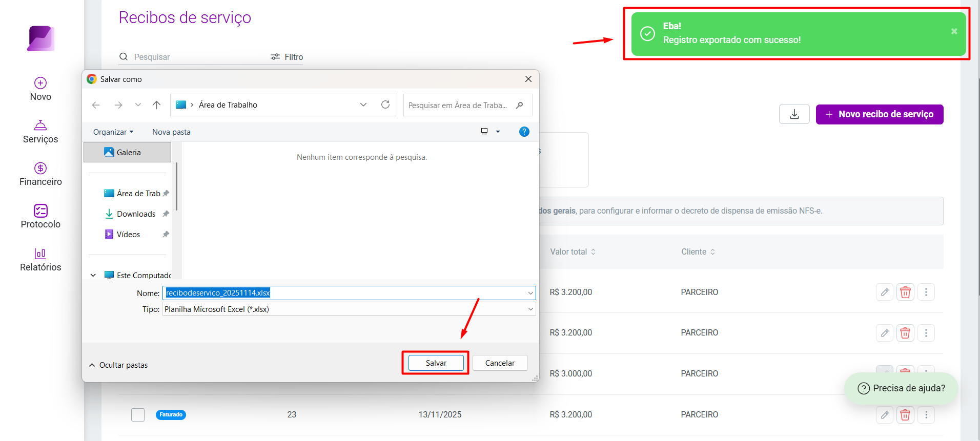This screenshot has height=441, width=980.
Task: Open recent locations dropdown arrow
Action: 138,105
